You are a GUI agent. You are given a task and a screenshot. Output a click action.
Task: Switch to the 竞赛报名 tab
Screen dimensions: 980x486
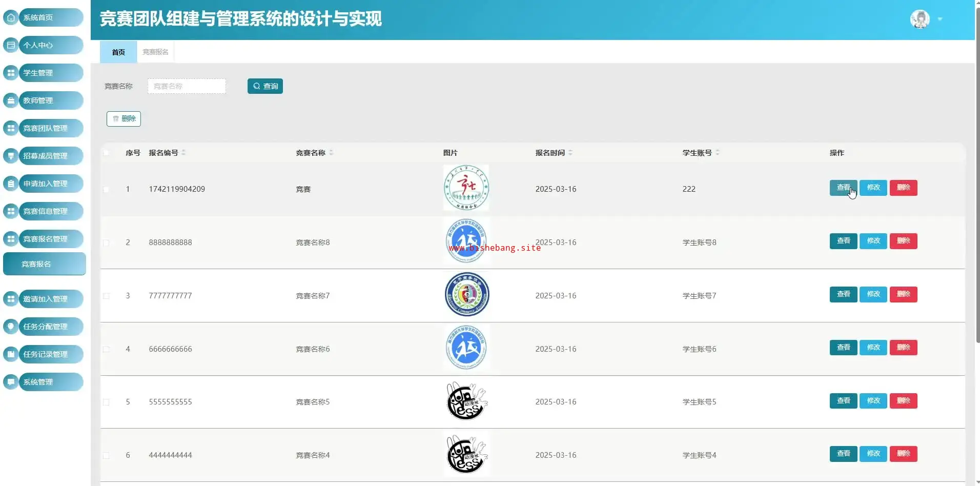[x=155, y=52]
